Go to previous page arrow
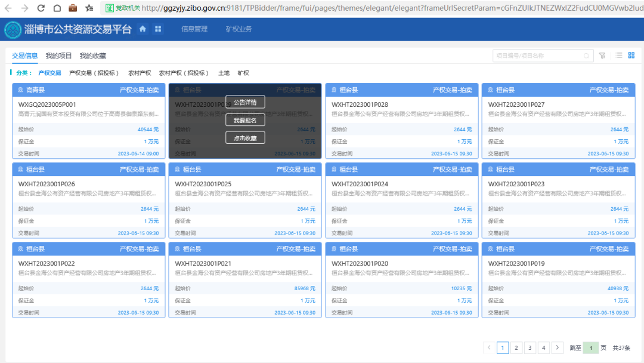The width and height of the screenshot is (644, 363). [489, 348]
